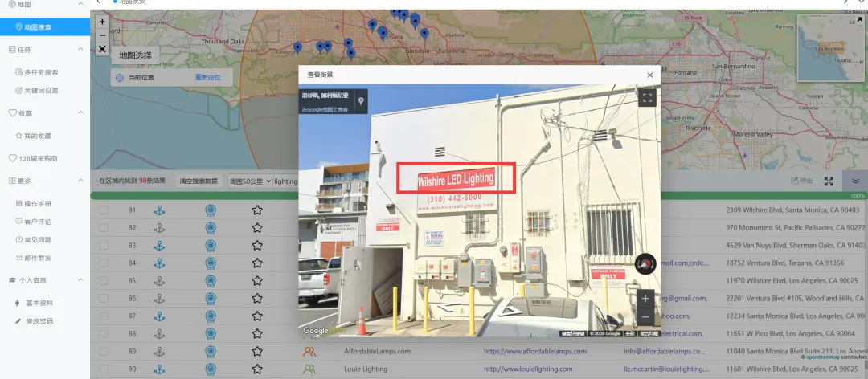The width and height of the screenshot is (868, 379).
Task: Collapse the 个人信息 sidebar section
Action: click(x=80, y=280)
